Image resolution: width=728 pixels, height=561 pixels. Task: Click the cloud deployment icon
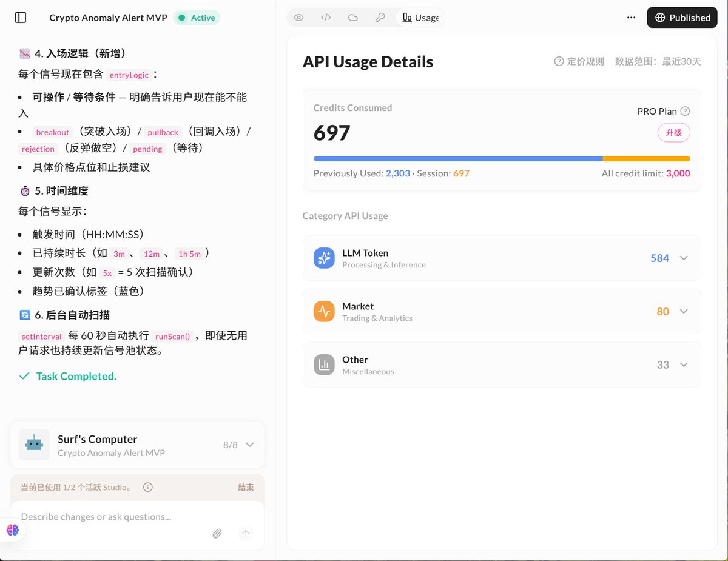pyautogui.click(x=352, y=18)
